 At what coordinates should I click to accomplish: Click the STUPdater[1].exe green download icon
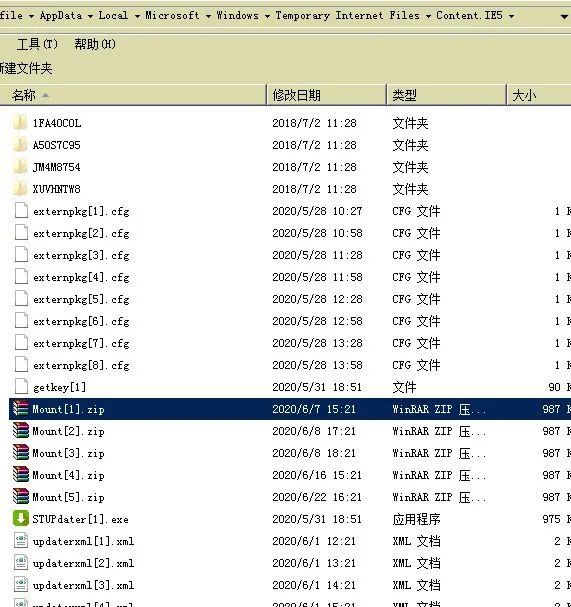tap(21, 519)
